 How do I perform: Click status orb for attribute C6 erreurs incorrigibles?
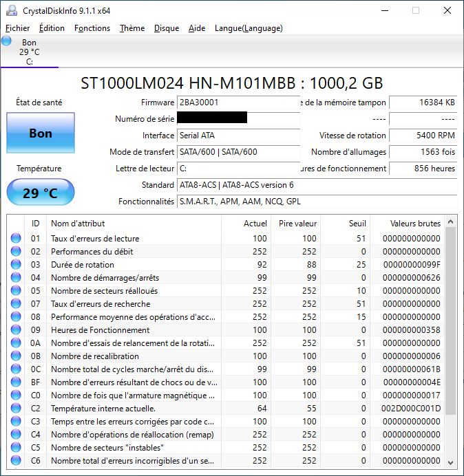click(x=16, y=460)
